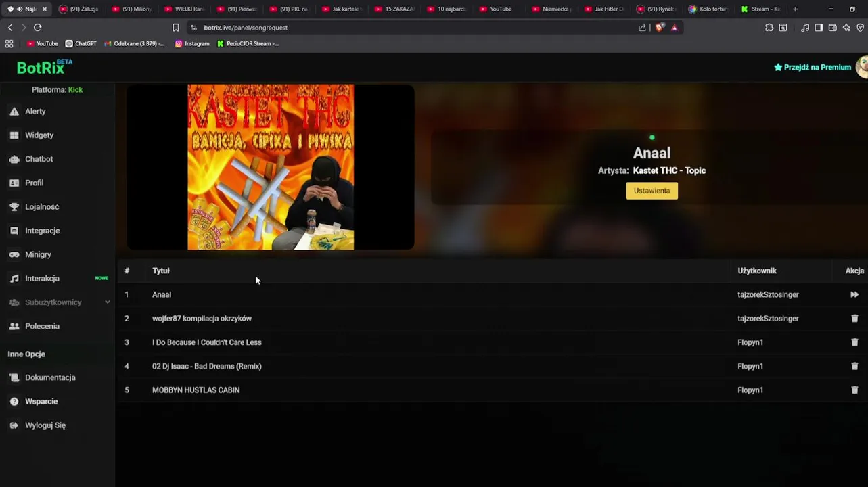Click the Brave Rewards triangle icon
The width and height of the screenshot is (868, 487).
[x=675, y=28]
